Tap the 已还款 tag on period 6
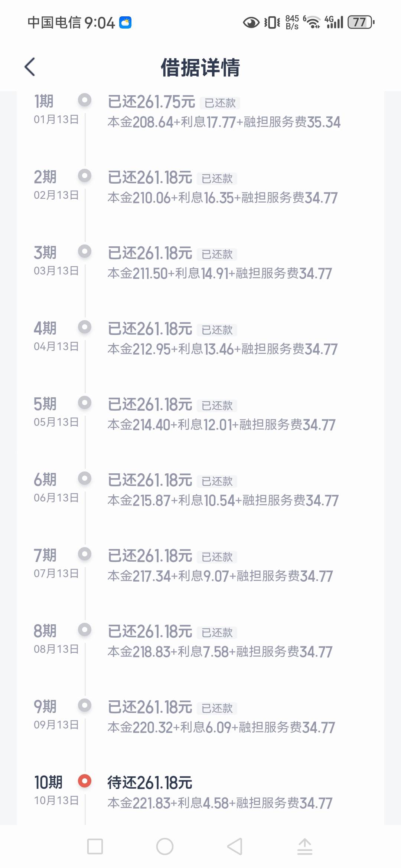Screen dimensions: 401x868 217,481
